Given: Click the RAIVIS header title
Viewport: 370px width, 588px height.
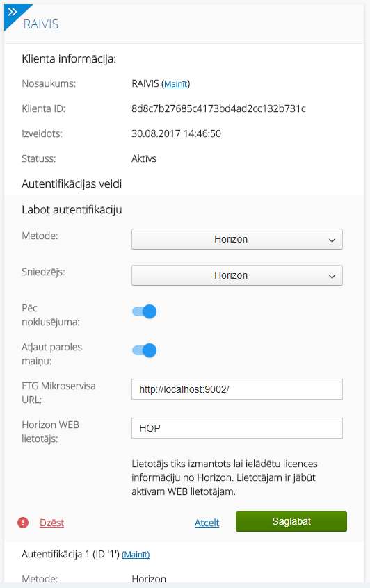Looking at the screenshot, I should click(41, 24).
